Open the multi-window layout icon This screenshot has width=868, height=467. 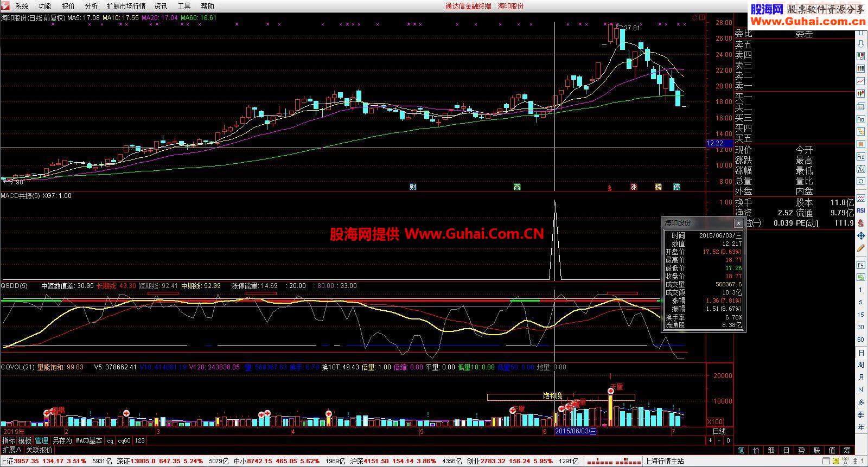(861, 106)
